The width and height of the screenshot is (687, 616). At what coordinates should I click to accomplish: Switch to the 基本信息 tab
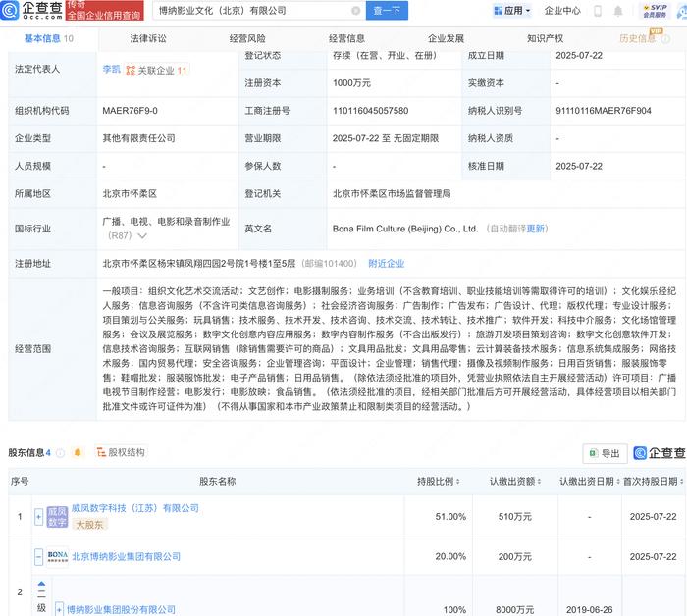click(49, 38)
